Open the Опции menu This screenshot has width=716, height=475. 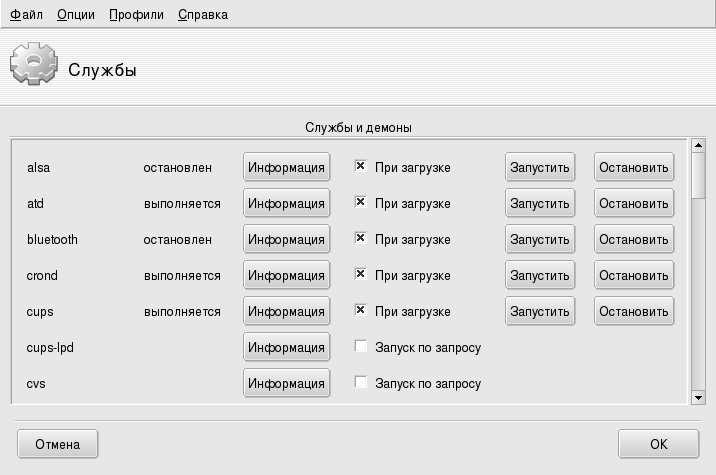click(x=76, y=15)
